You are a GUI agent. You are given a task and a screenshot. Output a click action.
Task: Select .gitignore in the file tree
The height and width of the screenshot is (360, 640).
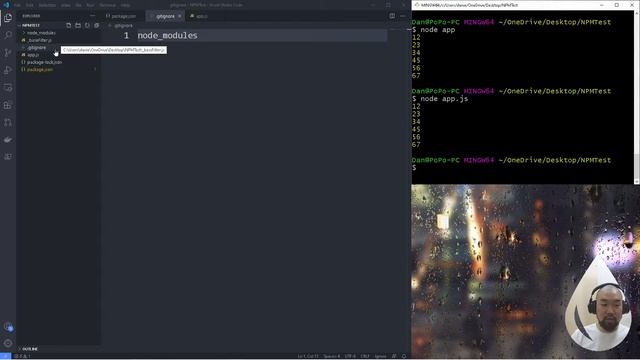[37, 47]
